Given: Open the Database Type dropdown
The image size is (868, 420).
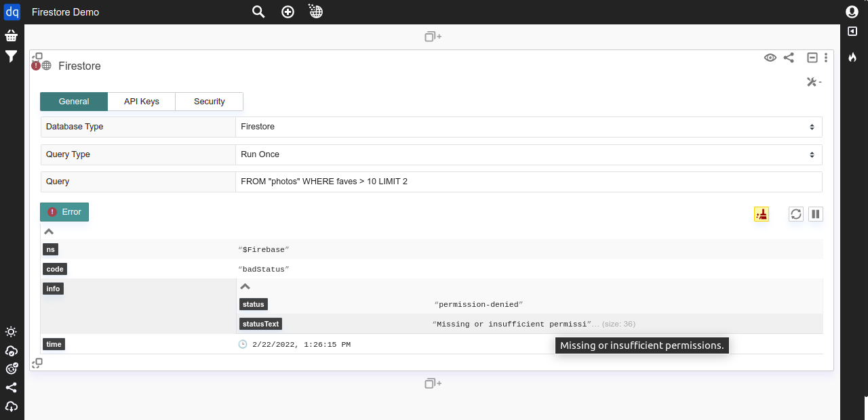Looking at the screenshot, I should click(x=529, y=127).
